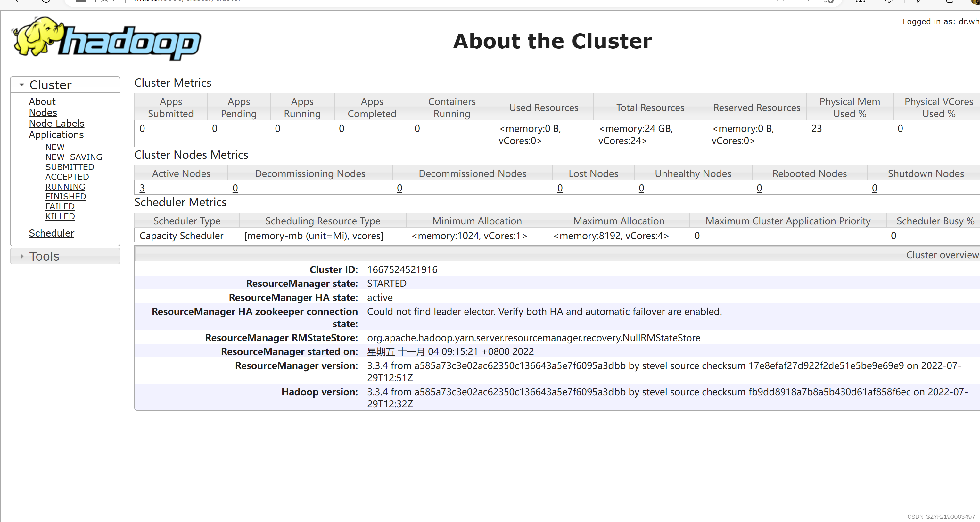Show NEW_SAVING applications
This screenshot has height=522, width=980.
[x=73, y=157]
